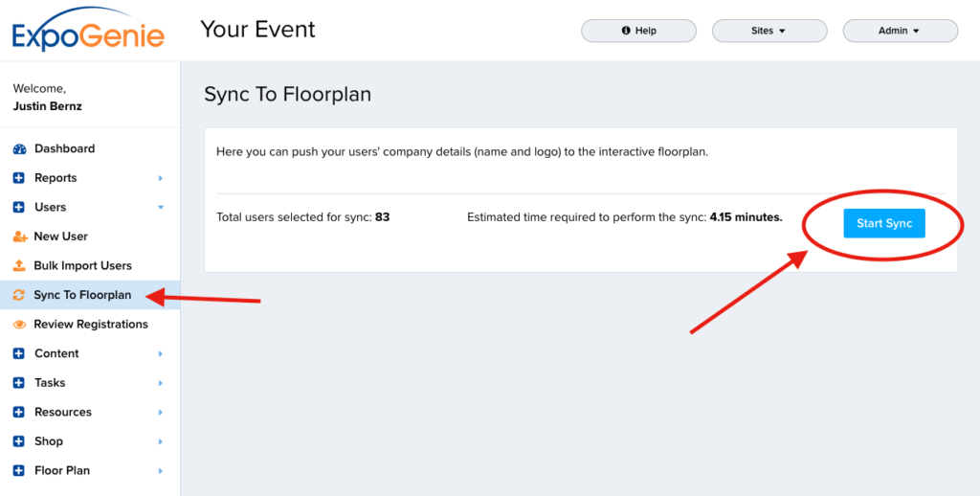Click the Sync To Floorplan refresh icon
980x496 pixels.
pos(19,295)
